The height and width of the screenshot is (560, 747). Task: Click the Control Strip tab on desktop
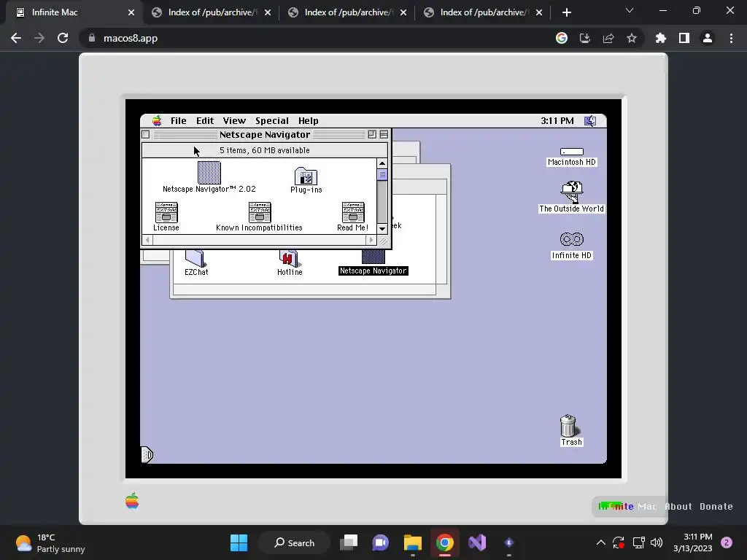(147, 455)
